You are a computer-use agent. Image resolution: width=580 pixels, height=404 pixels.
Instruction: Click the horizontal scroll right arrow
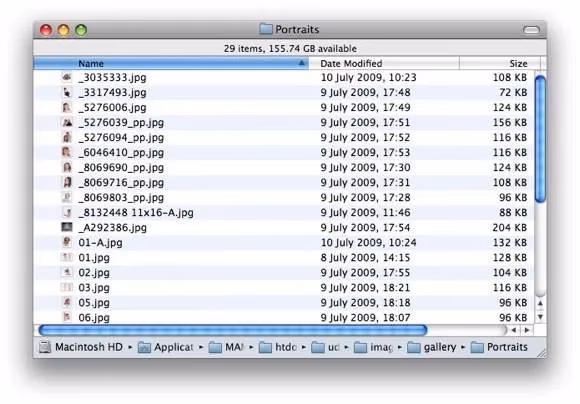527,330
